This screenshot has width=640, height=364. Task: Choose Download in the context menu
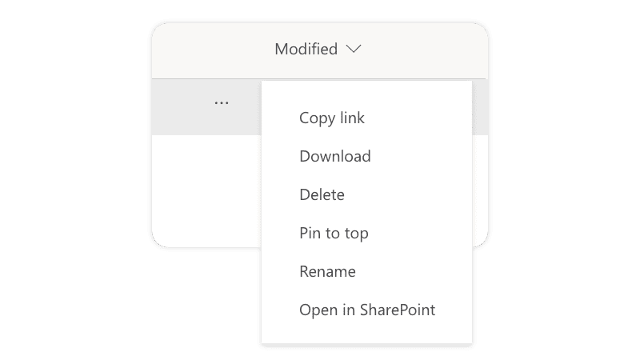tap(334, 156)
